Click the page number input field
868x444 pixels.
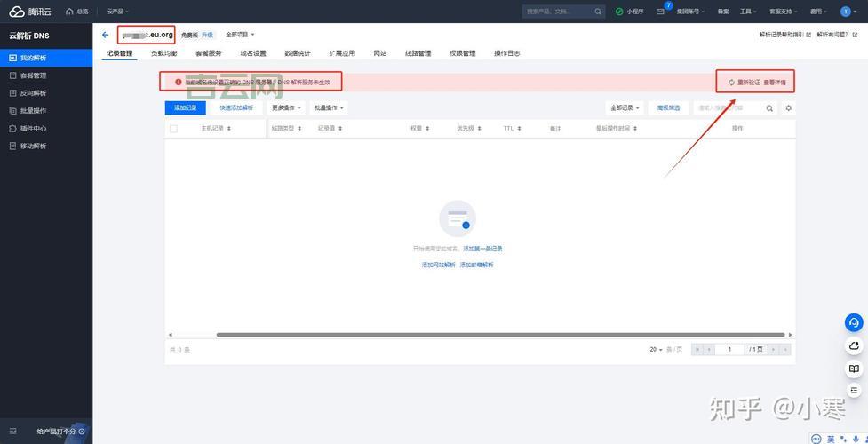[730, 350]
